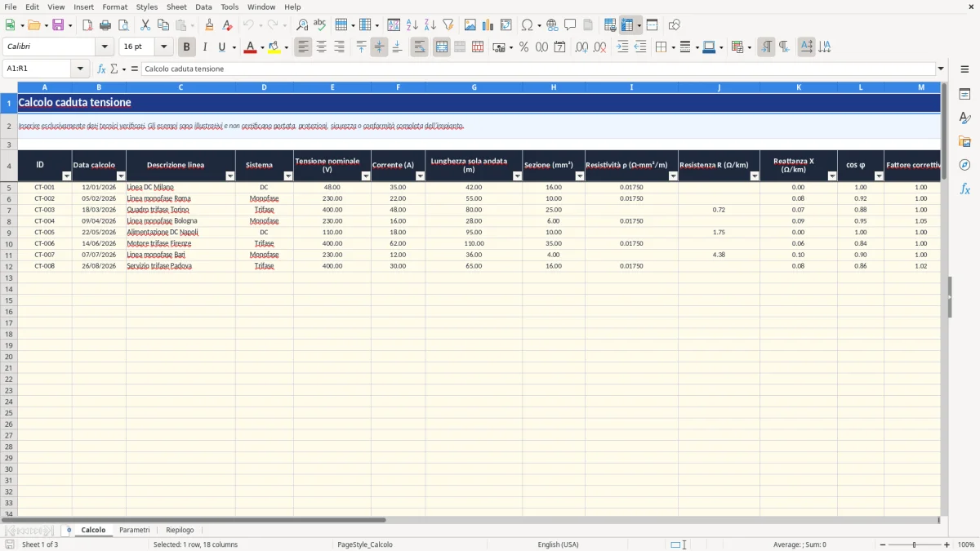980x551 pixels.
Task: Open Borders dropdown arrow
Action: pos(673,47)
